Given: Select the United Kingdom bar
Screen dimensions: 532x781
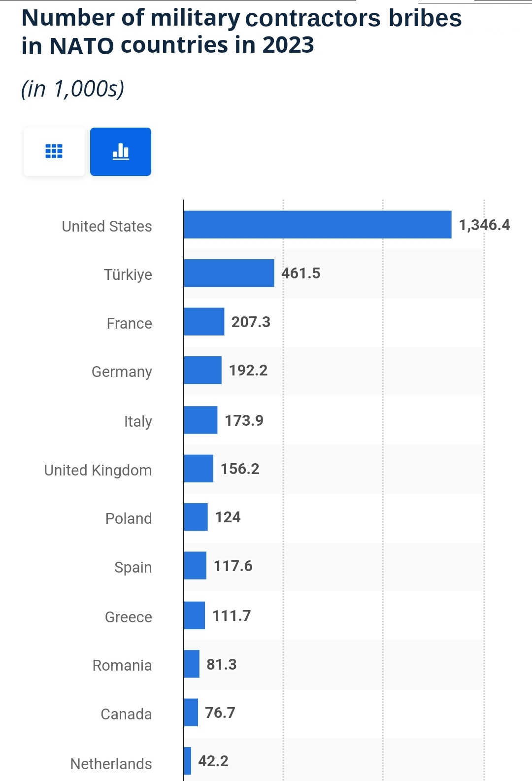Looking at the screenshot, I should click(x=199, y=469).
